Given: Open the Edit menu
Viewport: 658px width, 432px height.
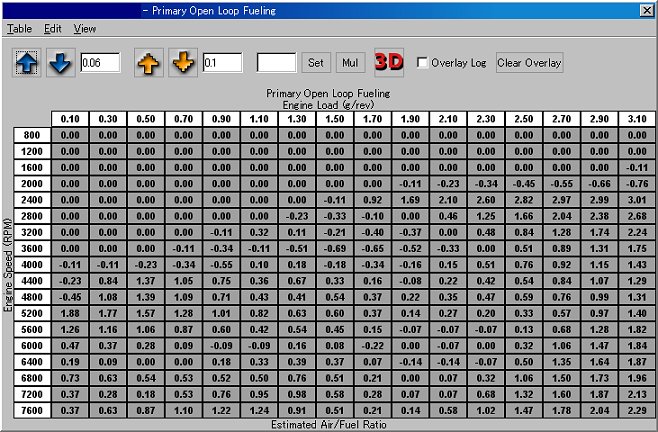Looking at the screenshot, I should click(52, 29).
